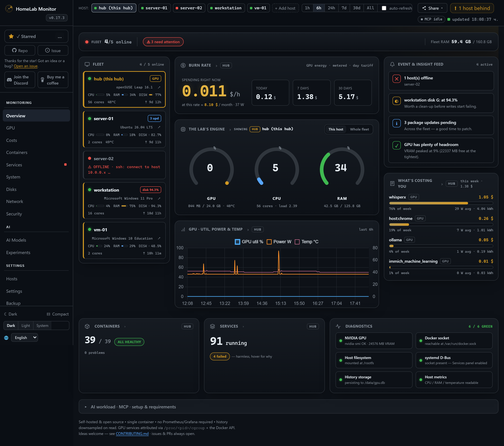This screenshot has height=446, width=504.
Task: Click chevron next to GPU Util title
Action: click(x=248, y=230)
